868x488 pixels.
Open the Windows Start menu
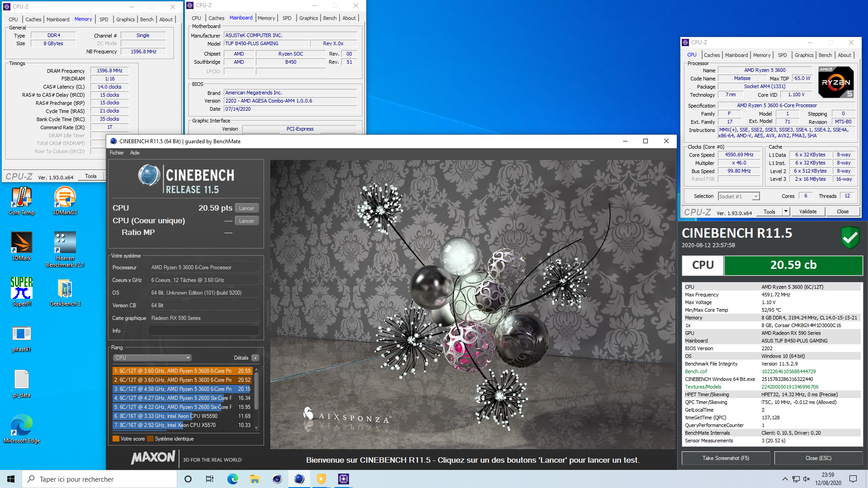click(x=11, y=479)
